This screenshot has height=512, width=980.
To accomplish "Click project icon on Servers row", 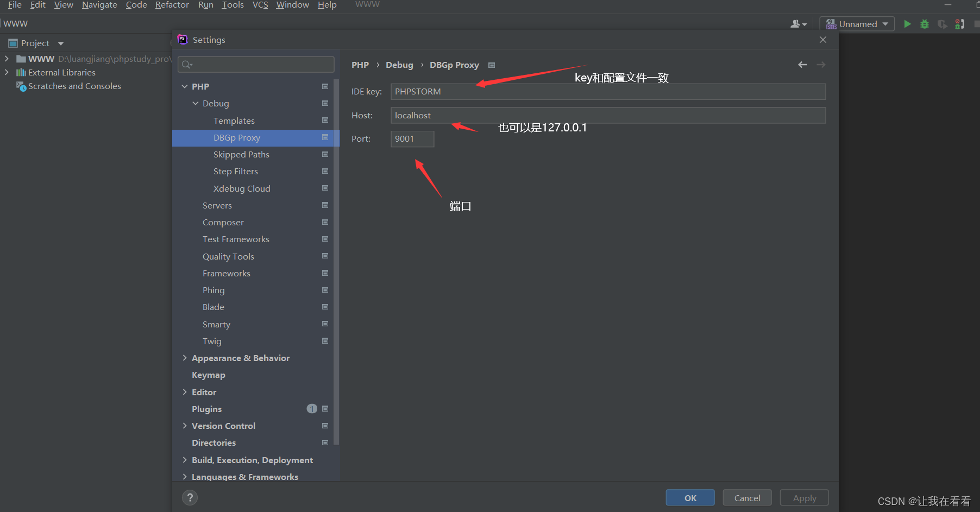I will tap(325, 205).
